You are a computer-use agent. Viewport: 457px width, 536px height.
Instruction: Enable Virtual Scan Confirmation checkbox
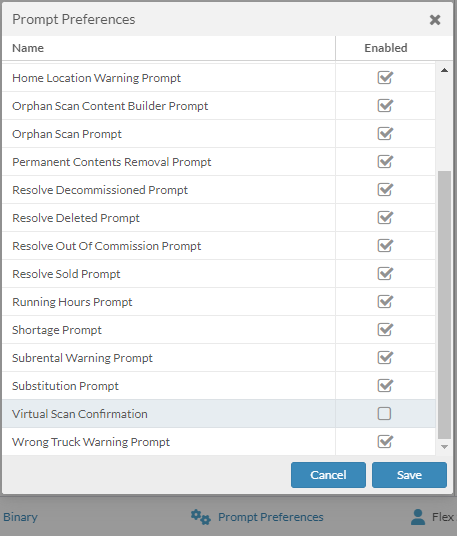coord(384,414)
